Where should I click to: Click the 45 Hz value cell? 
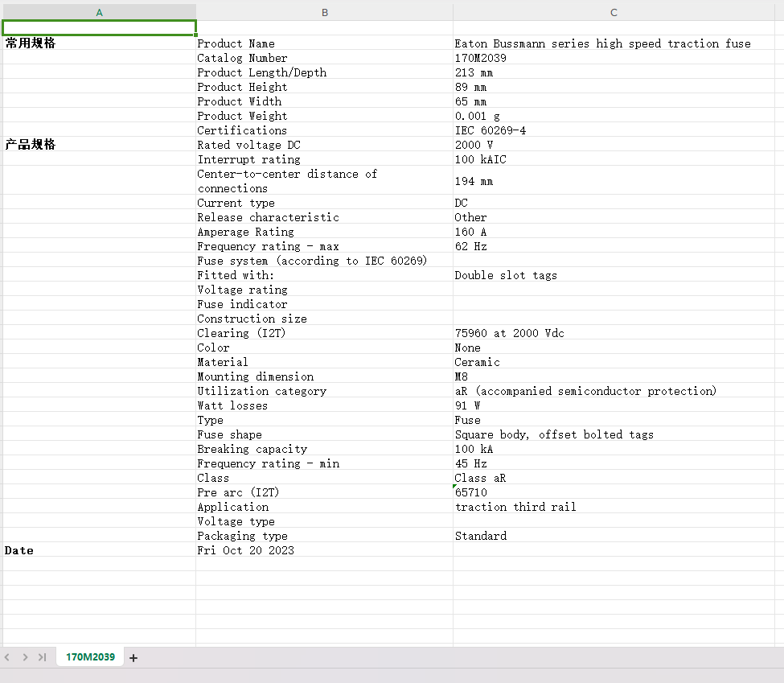[x=614, y=464]
